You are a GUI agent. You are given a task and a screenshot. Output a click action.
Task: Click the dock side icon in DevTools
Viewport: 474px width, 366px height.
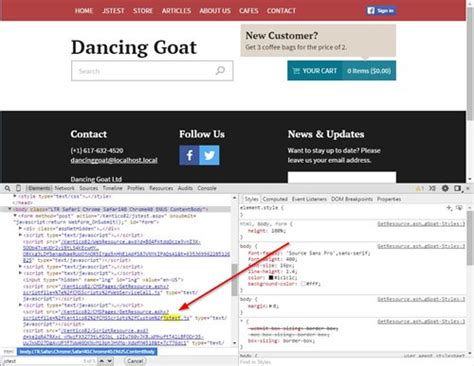click(457, 188)
